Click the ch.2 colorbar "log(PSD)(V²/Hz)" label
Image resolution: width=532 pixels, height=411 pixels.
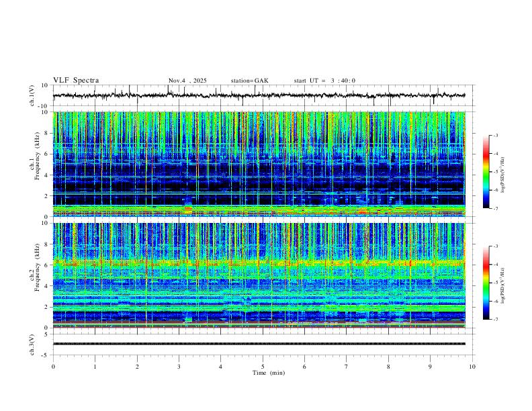coord(503,286)
